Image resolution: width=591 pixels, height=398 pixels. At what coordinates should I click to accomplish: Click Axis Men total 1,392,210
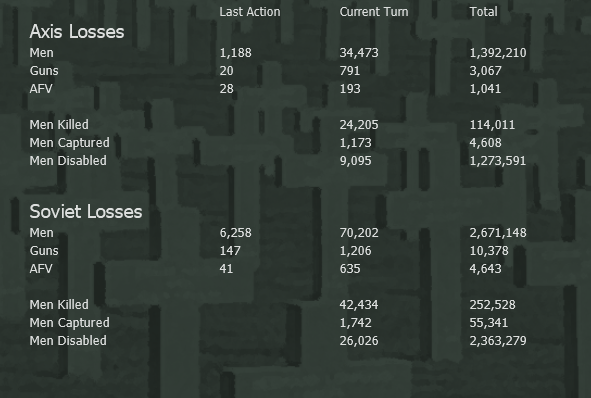click(x=498, y=53)
